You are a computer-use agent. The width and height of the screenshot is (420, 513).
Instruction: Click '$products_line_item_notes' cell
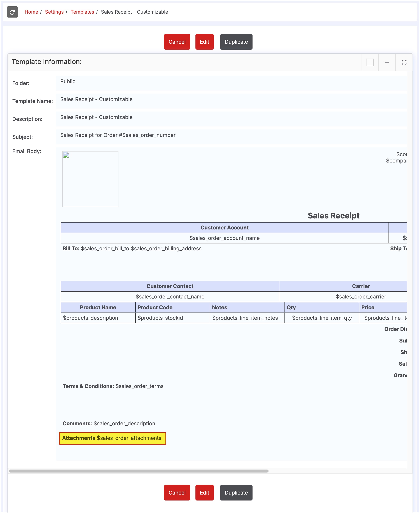click(x=247, y=318)
